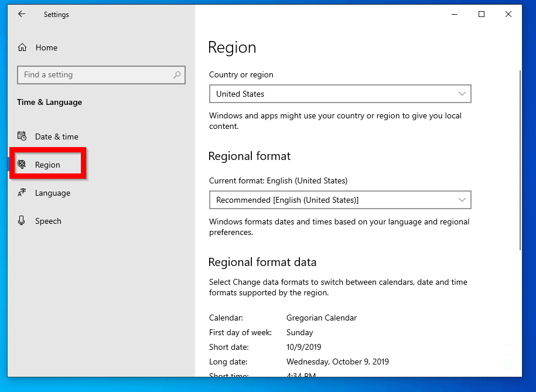The width and height of the screenshot is (536, 392).
Task: Close the Settings window
Action: pyautogui.click(x=508, y=14)
